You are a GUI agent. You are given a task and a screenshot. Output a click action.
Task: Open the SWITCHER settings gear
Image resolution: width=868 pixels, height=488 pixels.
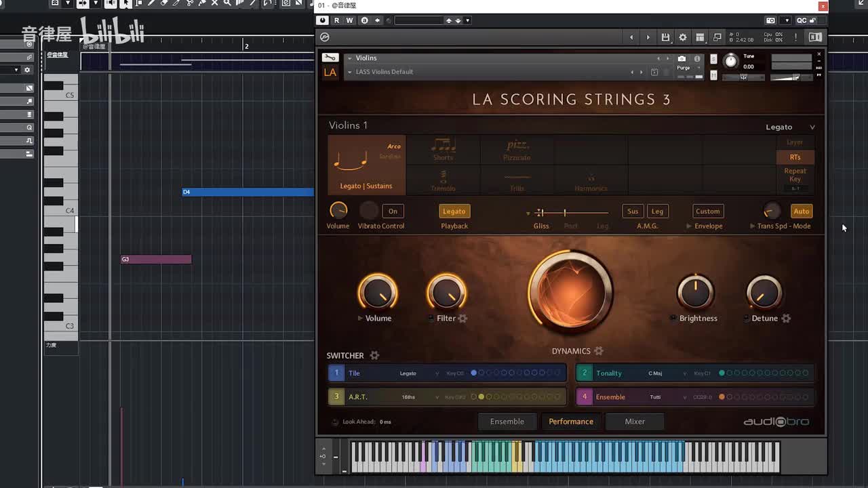coord(374,355)
